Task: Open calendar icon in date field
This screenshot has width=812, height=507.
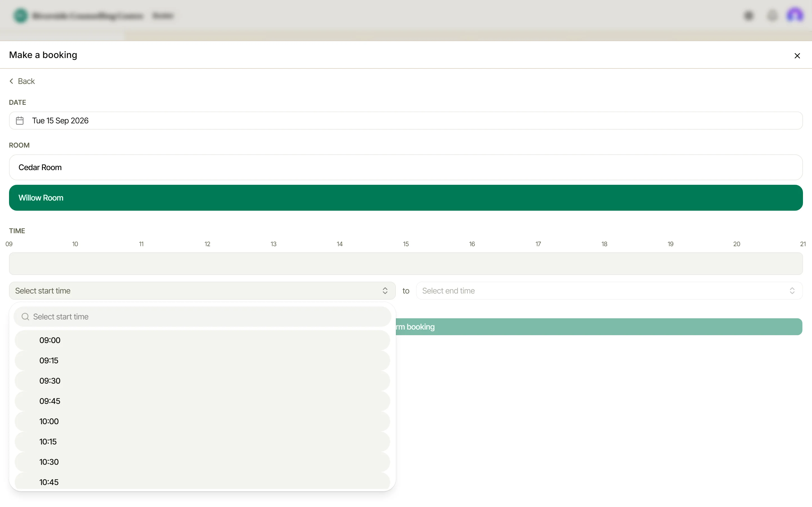Action: tap(20, 121)
